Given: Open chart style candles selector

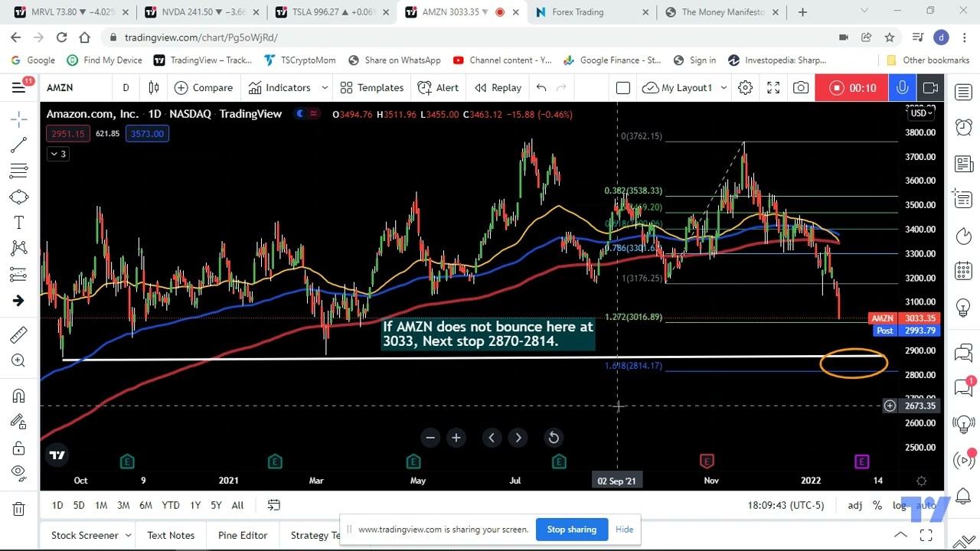Looking at the screenshot, I should tap(154, 88).
